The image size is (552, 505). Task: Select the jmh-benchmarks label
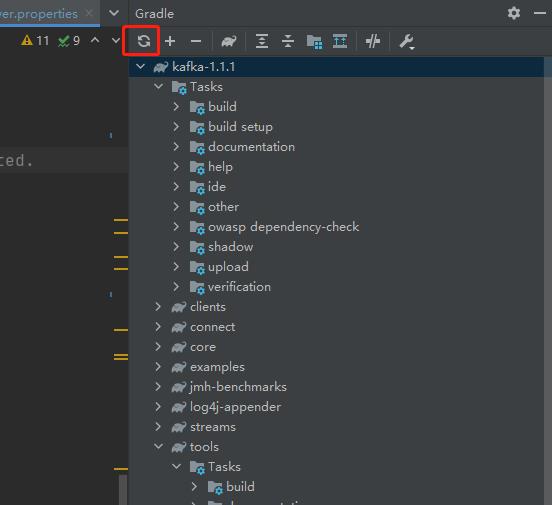pyautogui.click(x=238, y=387)
